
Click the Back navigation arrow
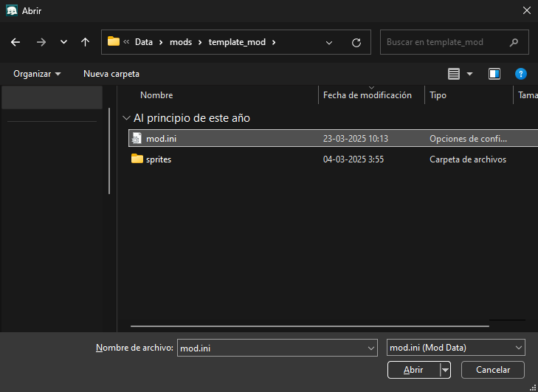pos(15,42)
